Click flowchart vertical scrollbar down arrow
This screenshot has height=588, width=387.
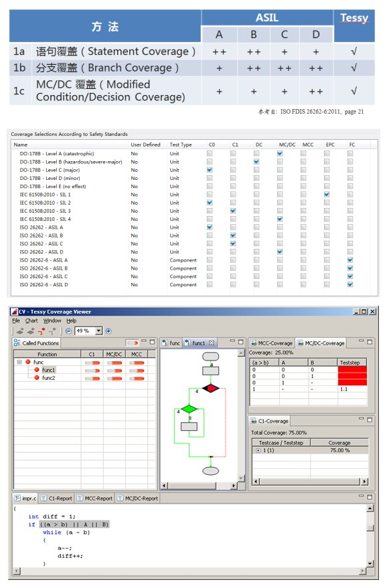point(241,478)
